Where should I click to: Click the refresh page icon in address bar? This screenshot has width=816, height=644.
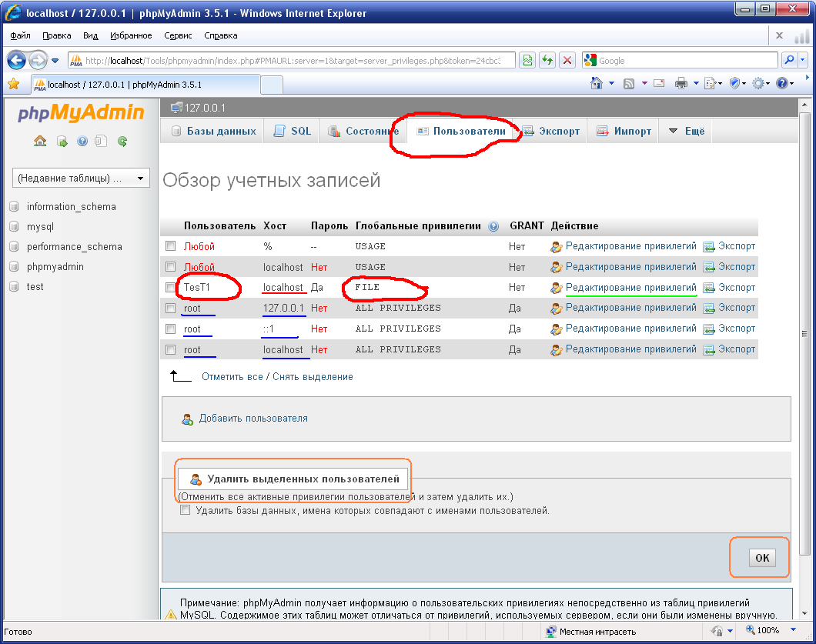tap(547, 60)
